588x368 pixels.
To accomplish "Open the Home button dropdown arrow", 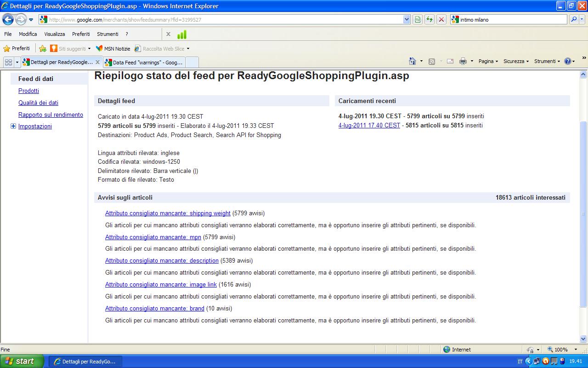I will [x=420, y=61].
